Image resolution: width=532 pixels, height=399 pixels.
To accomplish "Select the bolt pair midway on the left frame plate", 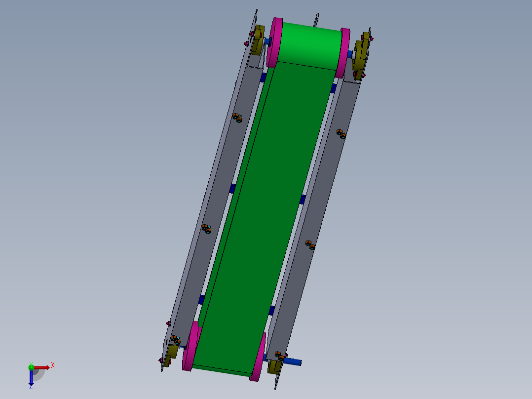I will click(x=206, y=229).
